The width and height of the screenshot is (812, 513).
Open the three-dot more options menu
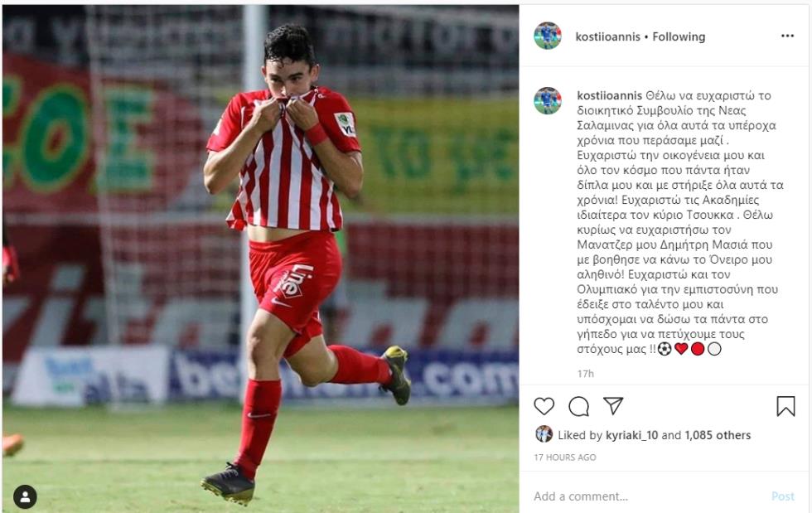pyautogui.click(x=787, y=36)
